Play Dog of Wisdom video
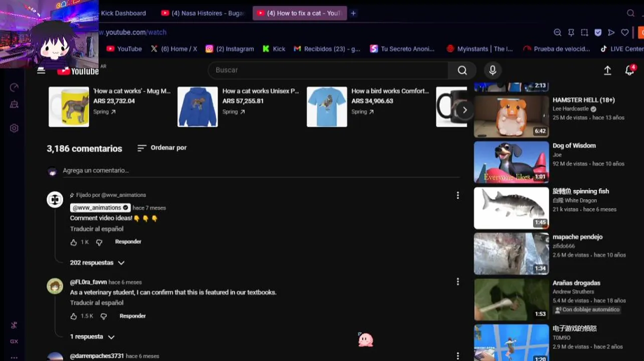 [x=512, y=162]
